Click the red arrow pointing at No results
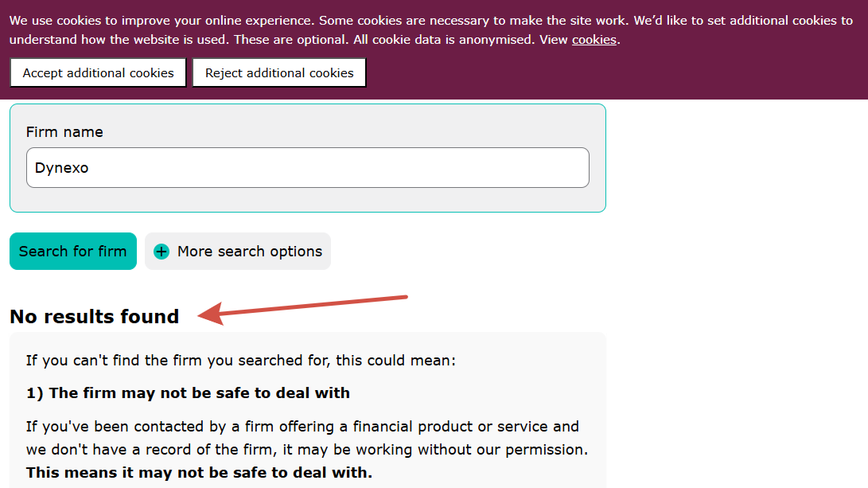 coord(302,310)
